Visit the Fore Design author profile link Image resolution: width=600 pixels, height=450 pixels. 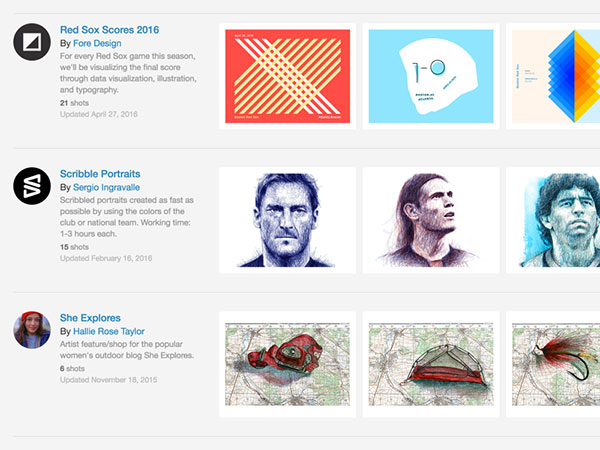(x=102, y=45)
